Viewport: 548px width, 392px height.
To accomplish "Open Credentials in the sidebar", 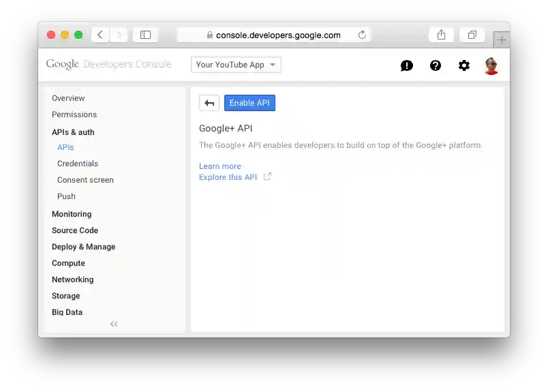I will coord(78,164).
